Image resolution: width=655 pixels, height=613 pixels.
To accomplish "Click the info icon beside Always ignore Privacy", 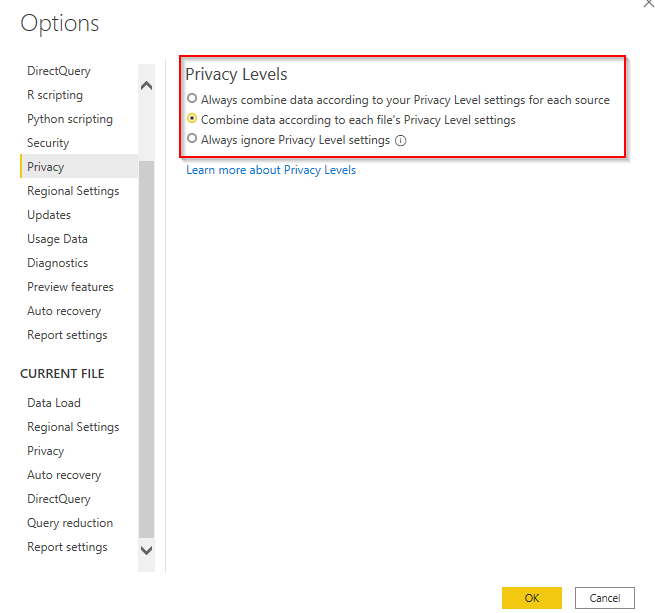I will pos(400,141).
